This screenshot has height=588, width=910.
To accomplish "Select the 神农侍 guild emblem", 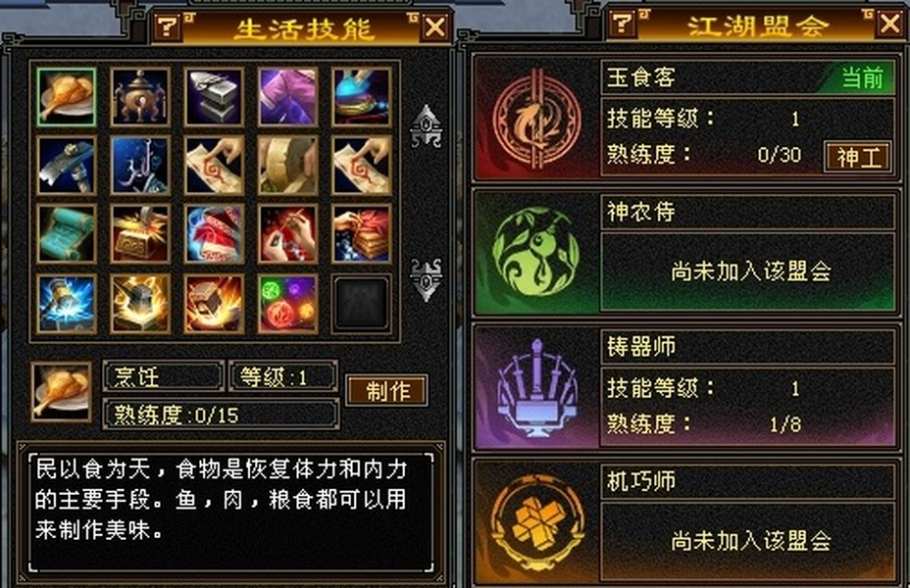I will pyautogui.click(x=535, y=252).
